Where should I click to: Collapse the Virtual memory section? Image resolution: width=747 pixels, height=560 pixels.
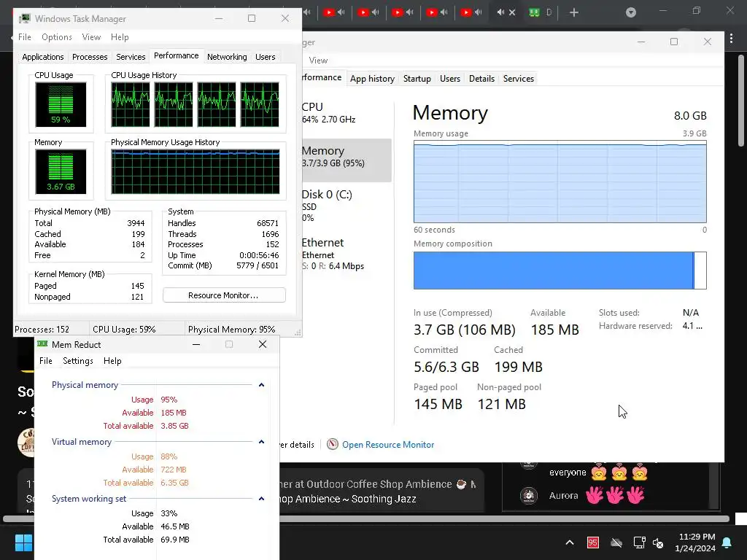tap(261, 442)
